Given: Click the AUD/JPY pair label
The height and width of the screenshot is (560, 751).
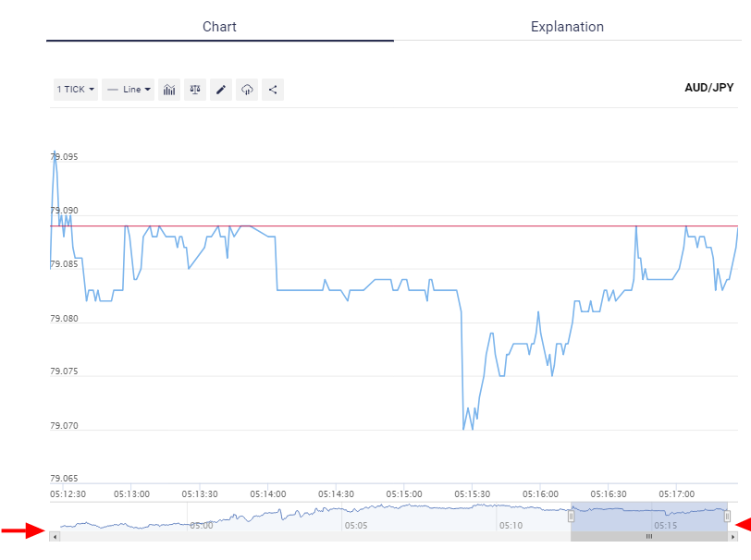Looking at the screenshot, I should click(x=708, y=87).
